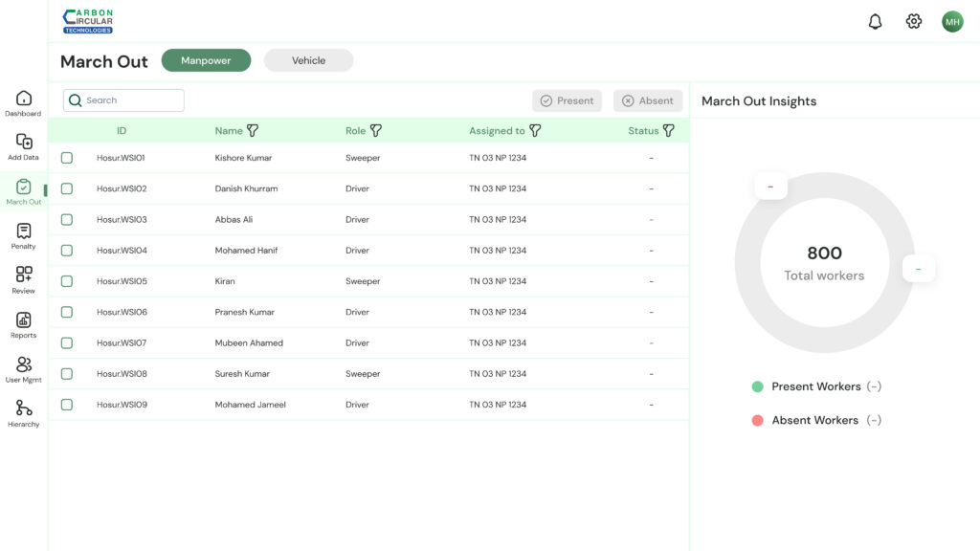Select the Manpower tab
Image resolution: width=980 pixels, height=551 pixels.
tap(206, 60)
